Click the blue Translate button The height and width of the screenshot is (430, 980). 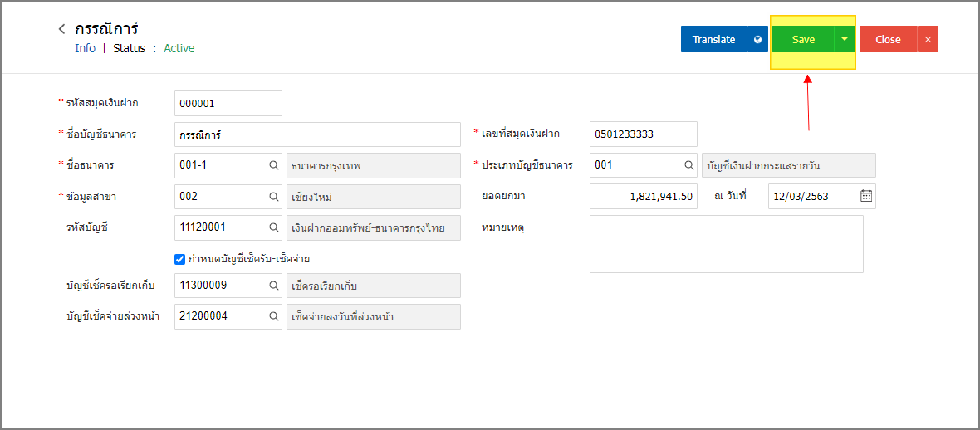tap(713, 39)
